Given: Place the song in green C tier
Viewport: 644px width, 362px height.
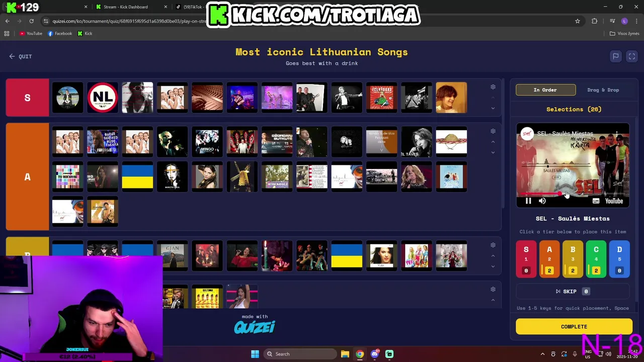Looking at the screenshot, I should 596,259.
